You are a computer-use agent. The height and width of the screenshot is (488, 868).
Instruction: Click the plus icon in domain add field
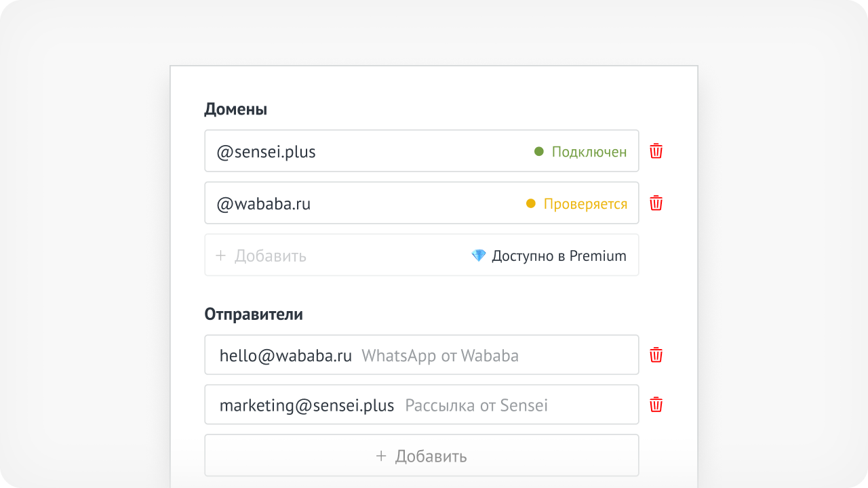[220, 256]
